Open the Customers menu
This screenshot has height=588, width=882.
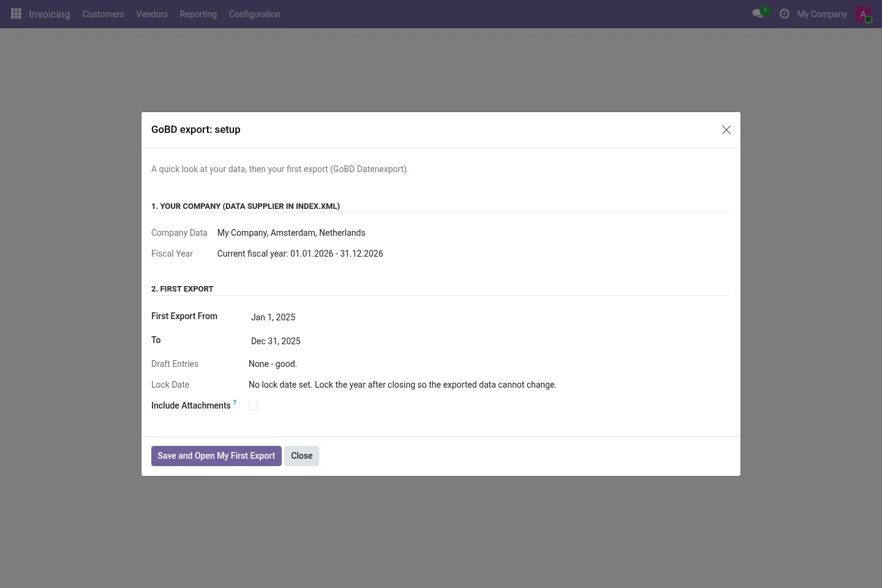point(103,14)
